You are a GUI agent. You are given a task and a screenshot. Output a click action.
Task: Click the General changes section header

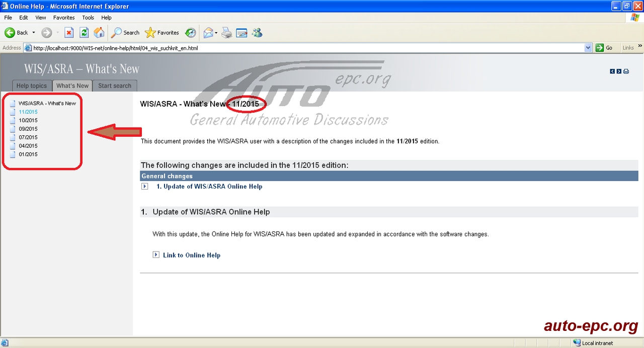pos(389,176)
